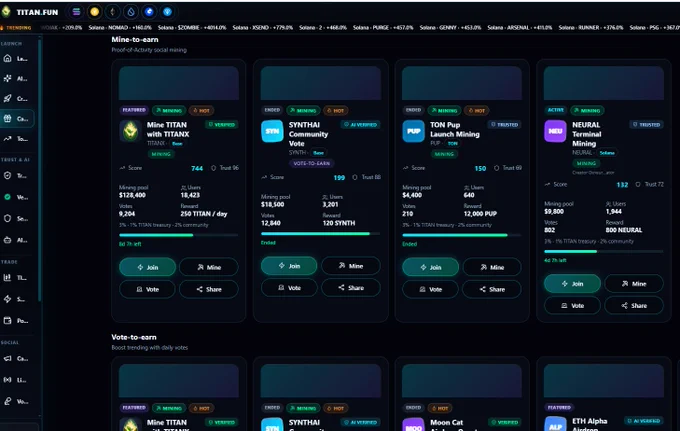The width and height of the screenshot is (680, 431).
Task: Click the TITAN.FUN logo
Action: [x=30, y=12]
